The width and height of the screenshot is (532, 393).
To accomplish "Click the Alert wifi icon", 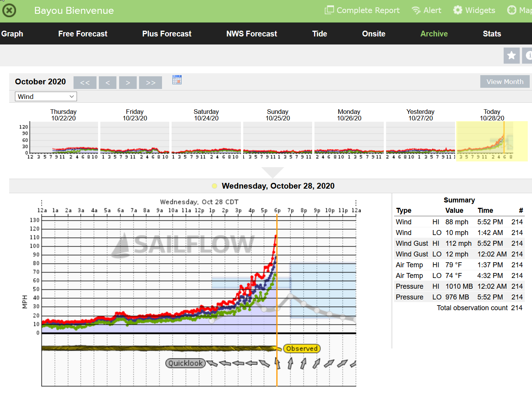I will (x=416, y=10).
